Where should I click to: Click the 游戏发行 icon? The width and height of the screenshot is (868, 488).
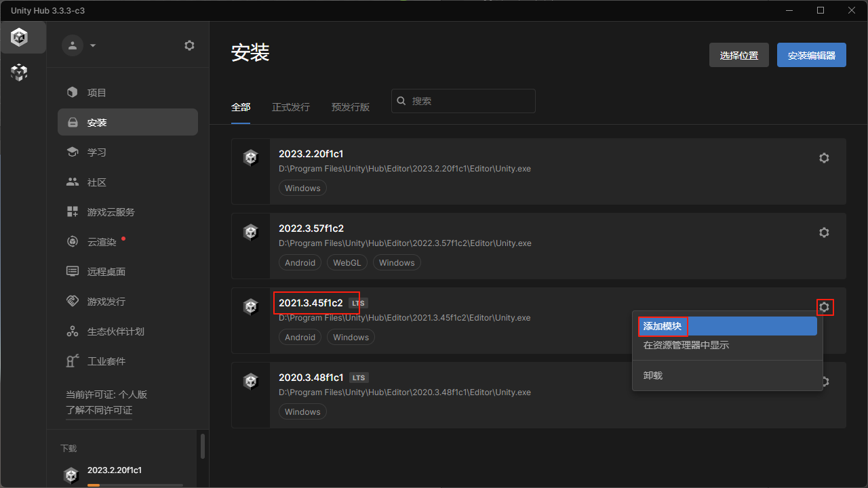(x=73, y=301)
